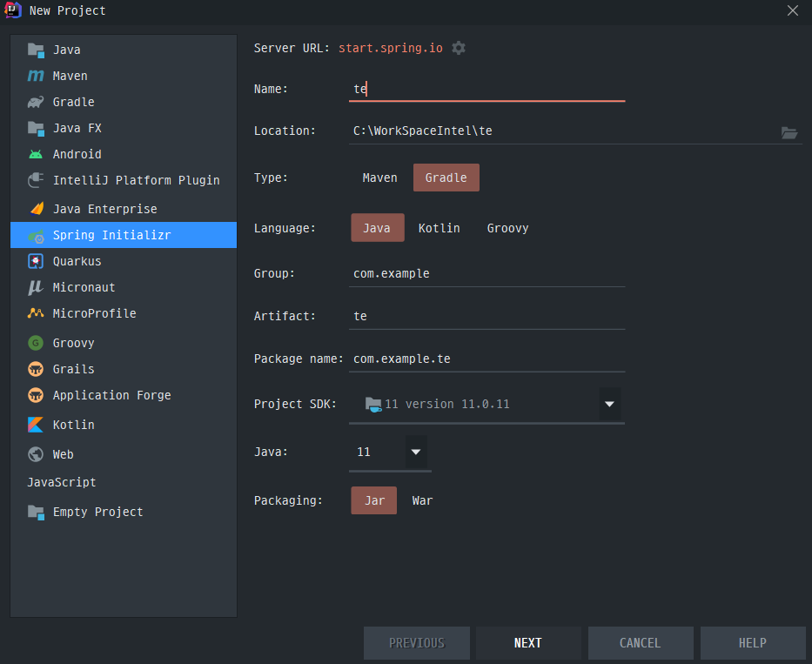
Task: Focus the Group input field
Action: click(x=487, y=273)
